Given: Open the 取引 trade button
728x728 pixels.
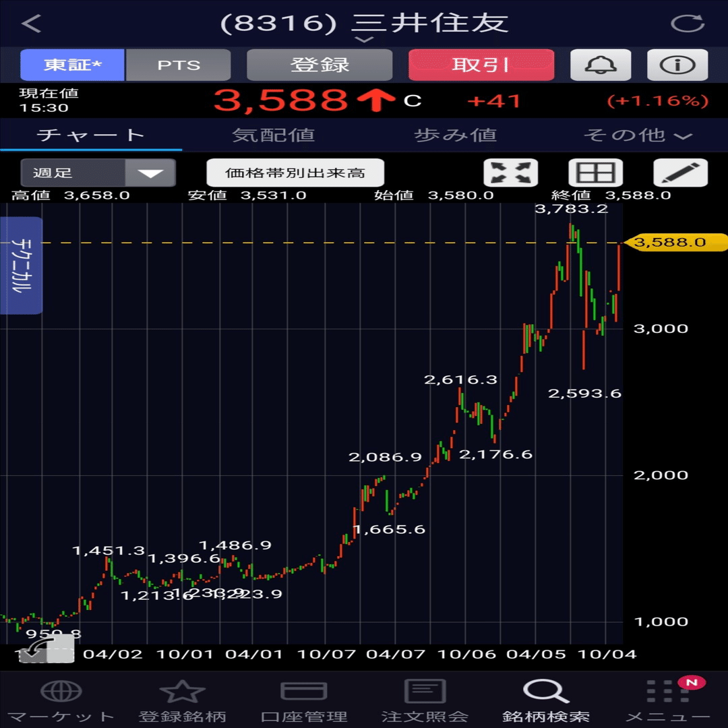Looking at the screenshot, I should 481,65.
